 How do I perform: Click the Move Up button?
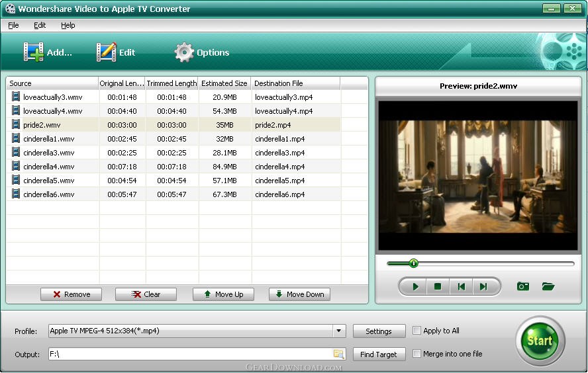[223, 294]
